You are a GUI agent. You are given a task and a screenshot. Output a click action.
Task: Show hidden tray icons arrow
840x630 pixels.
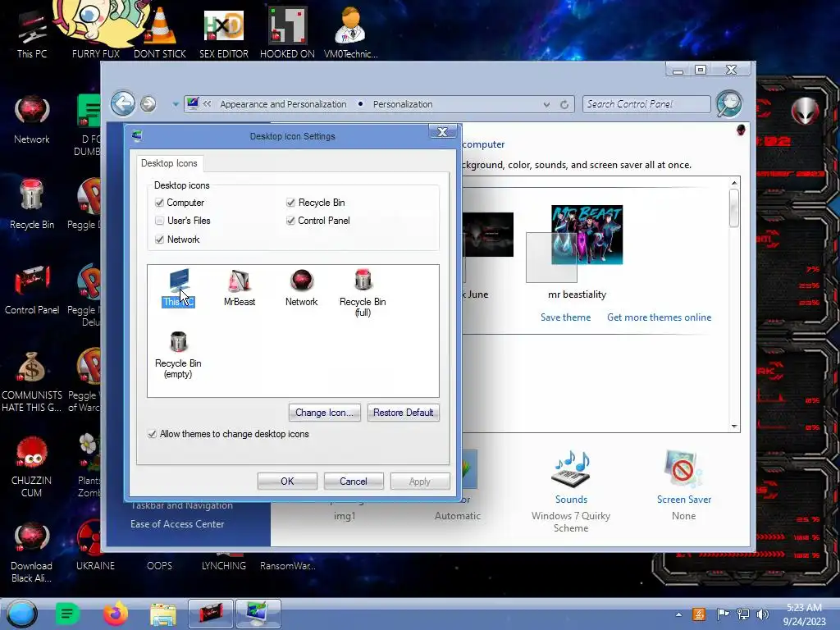click(x=678, y=614)
